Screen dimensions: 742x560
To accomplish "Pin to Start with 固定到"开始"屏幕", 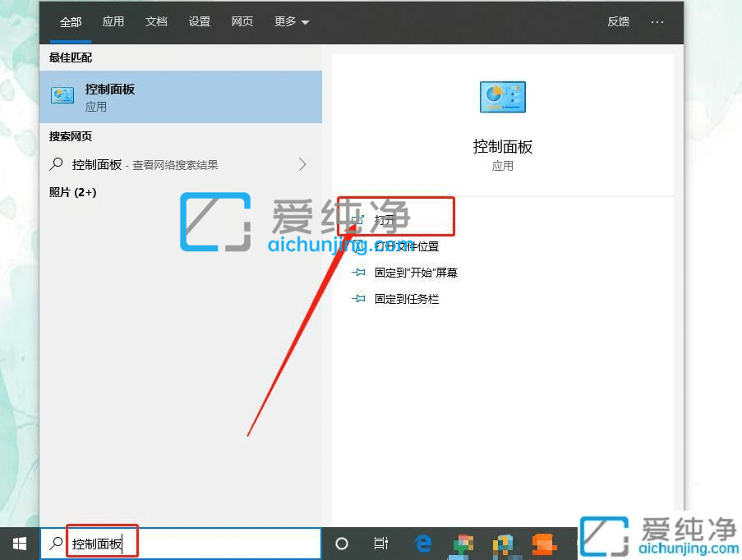I will click(x=416, y=273).
